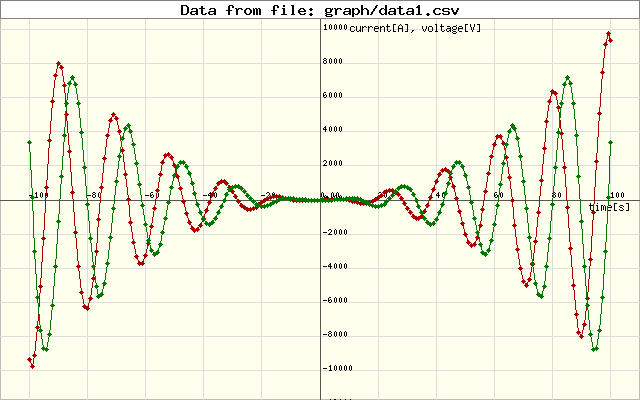Click the lowest green trough point on right side
Screen dimensions: 640x400
point(595,349)
